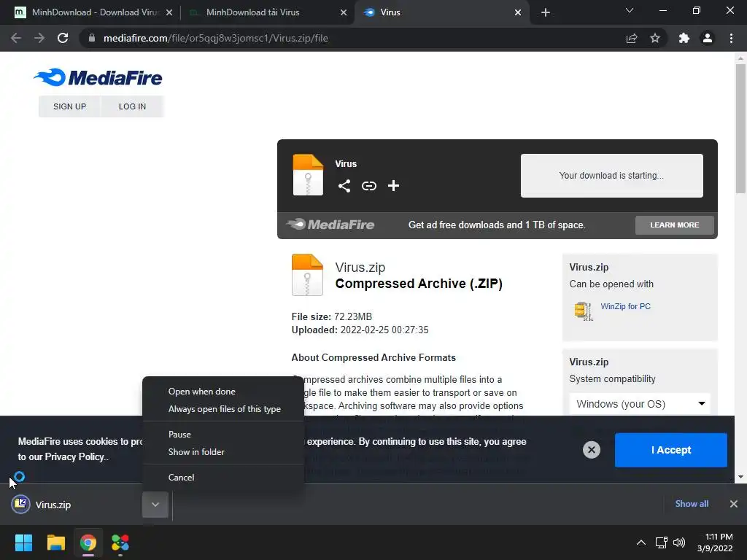Click the Chrome taskbar icon
747x560 pixels.
click(x=88, y=542)
